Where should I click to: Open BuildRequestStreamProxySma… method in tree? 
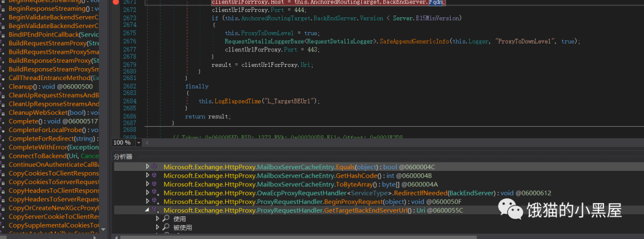click(x=54, y=52)
